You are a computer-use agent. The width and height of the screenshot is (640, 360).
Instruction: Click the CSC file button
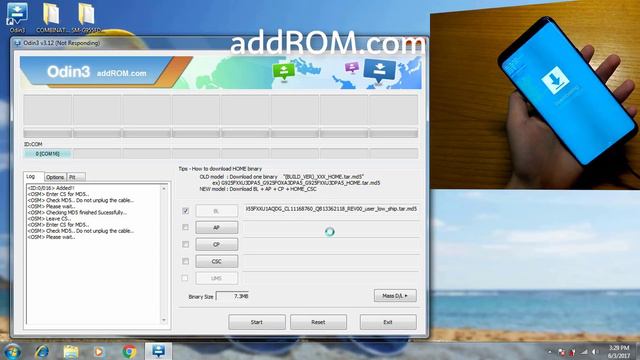pos(216,261)
